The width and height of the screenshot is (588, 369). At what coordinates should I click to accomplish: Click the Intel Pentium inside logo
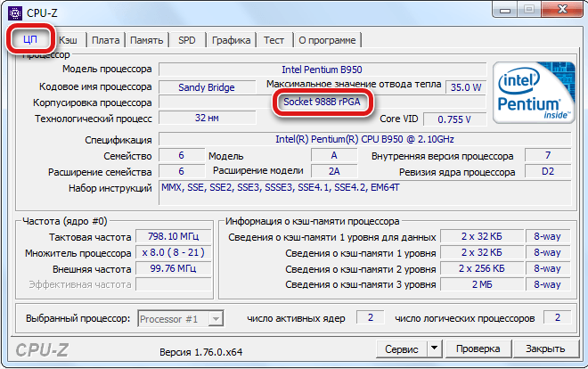pos(534,93)
